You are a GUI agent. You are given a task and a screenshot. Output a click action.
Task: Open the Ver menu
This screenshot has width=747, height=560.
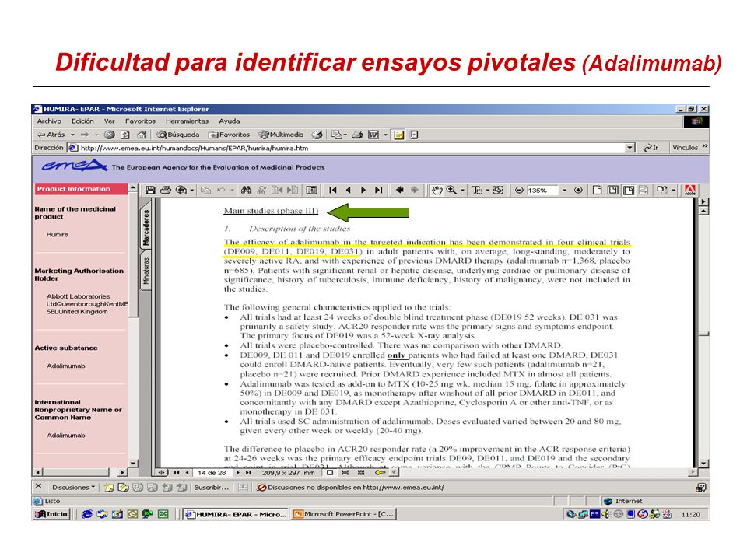pos(110,121)
